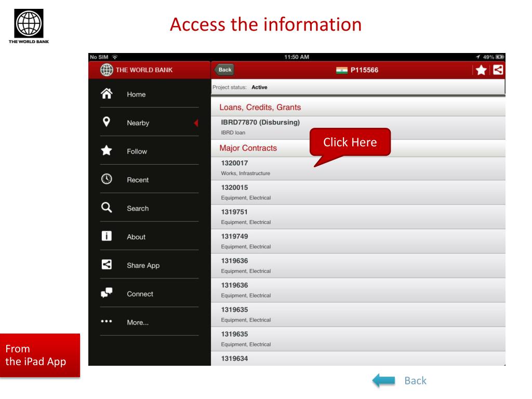Open the More... menu item
This screenshot has height=399, width=532.
click(x=149, y=322)
